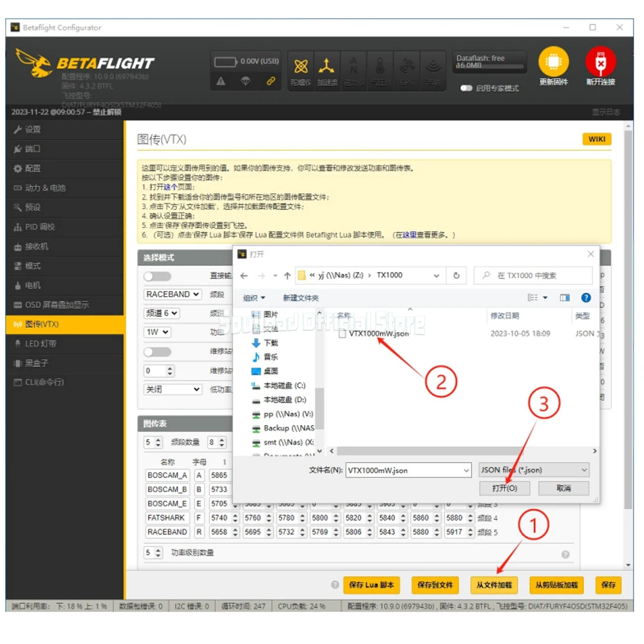This screenshot has width=644, height=644.
Task: Click the barometer sensor icon
Action: [x=380, y=66]
